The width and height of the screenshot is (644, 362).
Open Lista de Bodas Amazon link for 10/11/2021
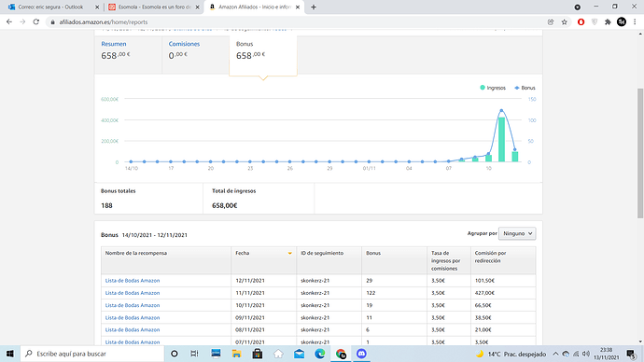(x=133, y=305)
